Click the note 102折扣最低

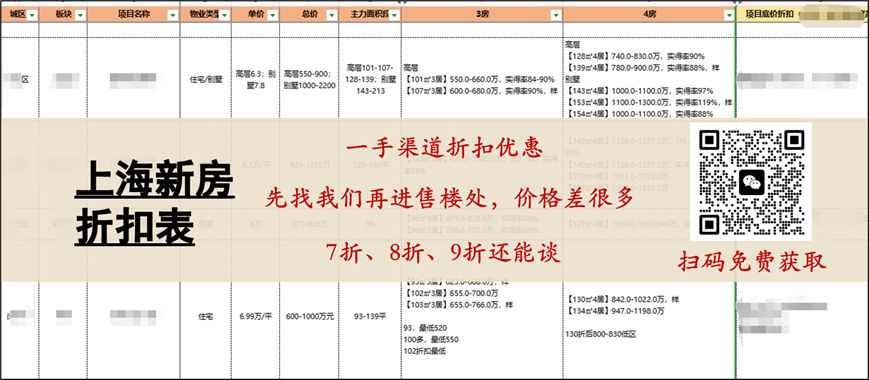click(x=425, y=351)
